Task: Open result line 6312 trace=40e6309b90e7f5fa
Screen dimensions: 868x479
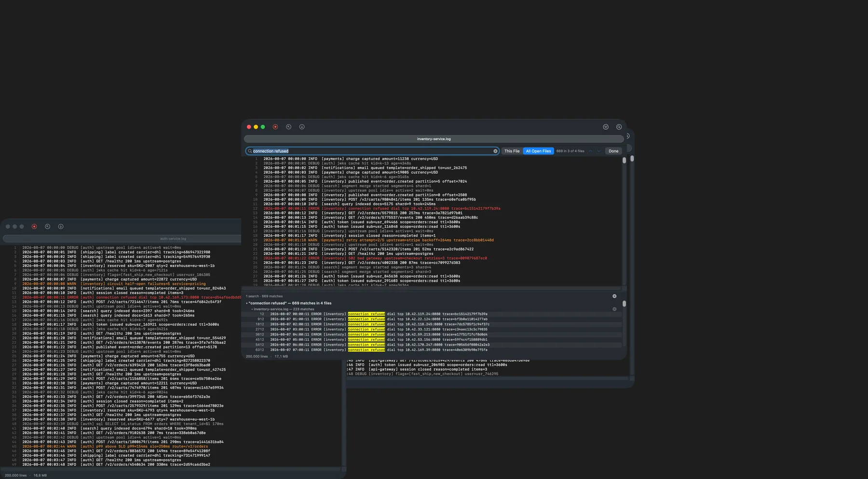Action: click(433, 350)
